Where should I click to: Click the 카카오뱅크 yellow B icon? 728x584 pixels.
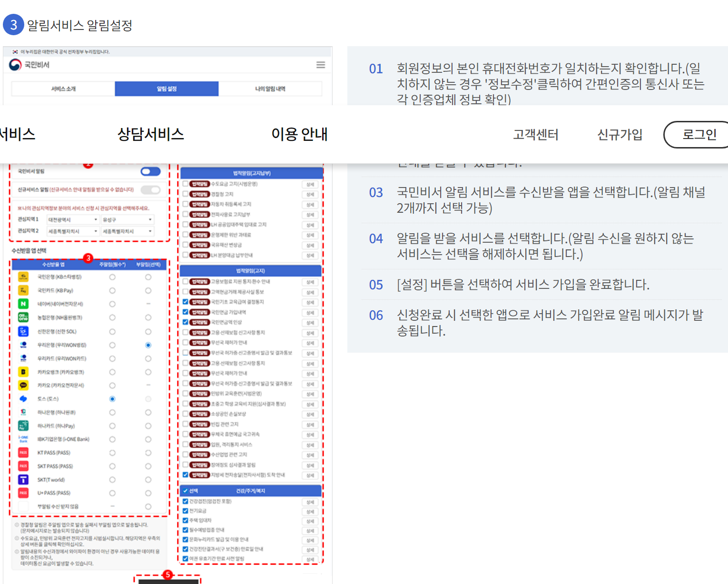click(23, 372)
